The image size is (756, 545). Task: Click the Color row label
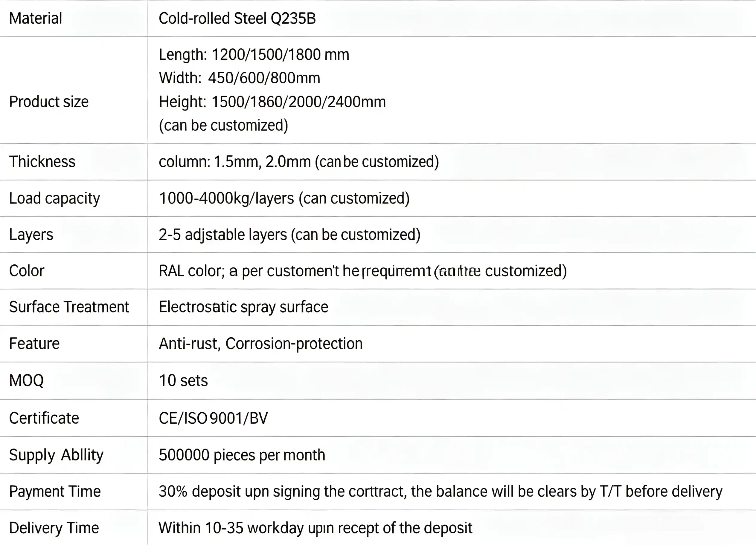pyautogui.click(x=26, y=271)
